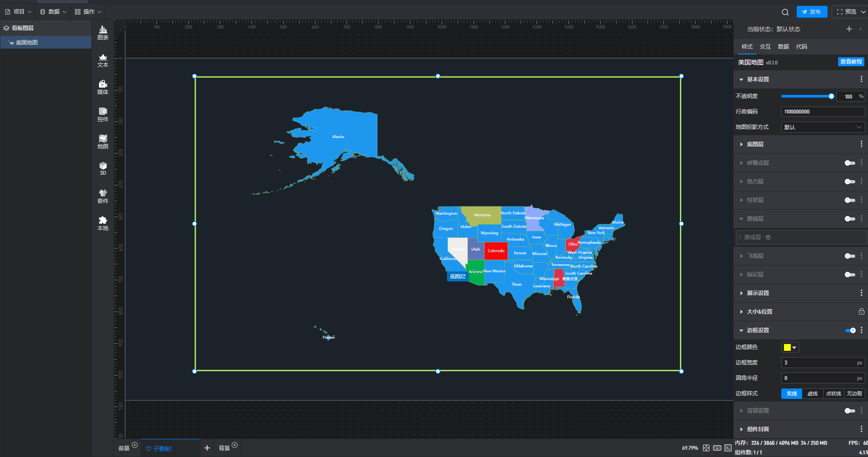The image size is (868, 457).
Task: Open the 媒体 media components icon
Action: 103,87
